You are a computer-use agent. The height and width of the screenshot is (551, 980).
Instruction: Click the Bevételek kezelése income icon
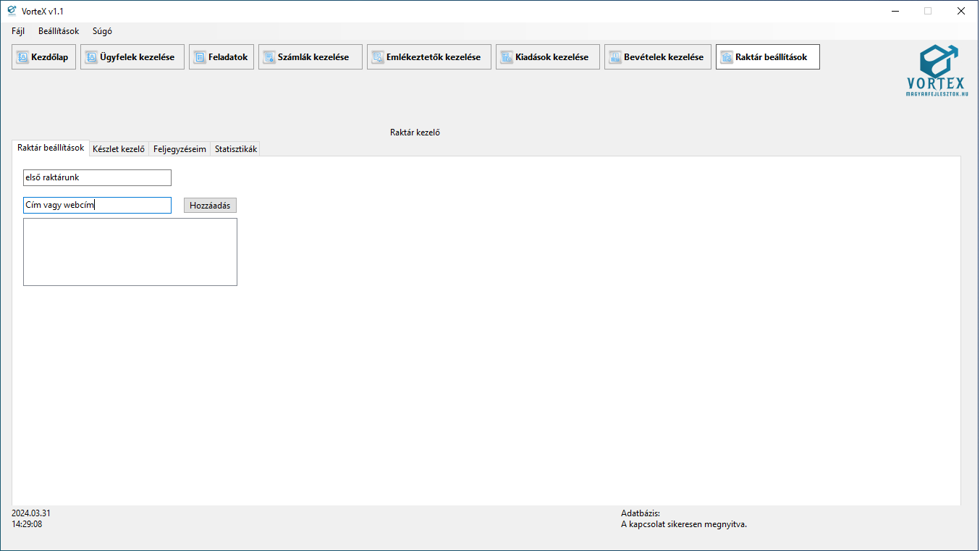(x=615, y=57)
